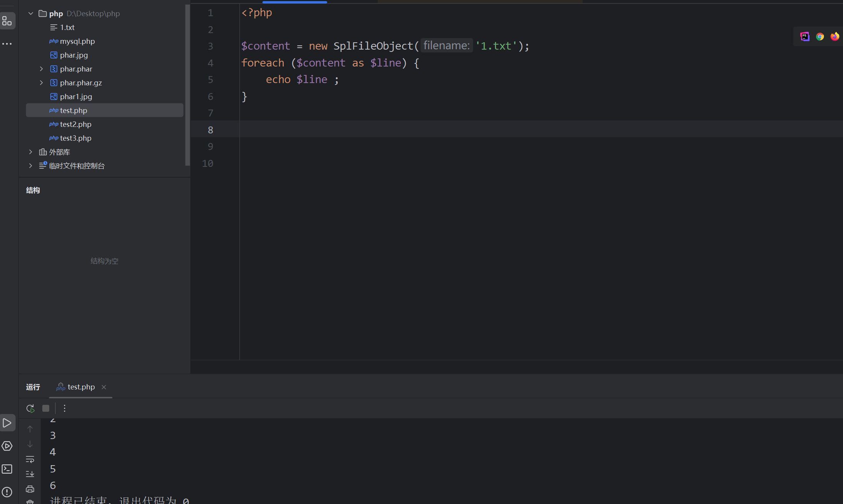
Task: Click the print output icon
Action: click(x=30, y=489)
